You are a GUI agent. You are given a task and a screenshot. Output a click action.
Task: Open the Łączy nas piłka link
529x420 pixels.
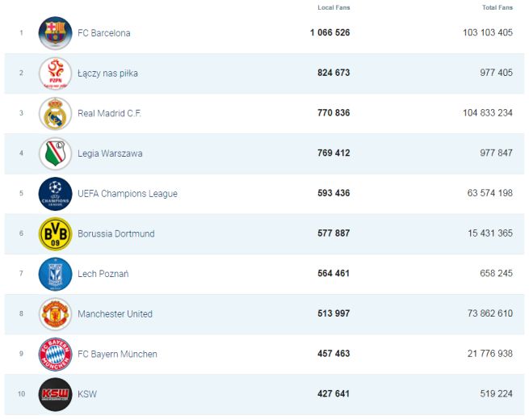tap(107, 73)
